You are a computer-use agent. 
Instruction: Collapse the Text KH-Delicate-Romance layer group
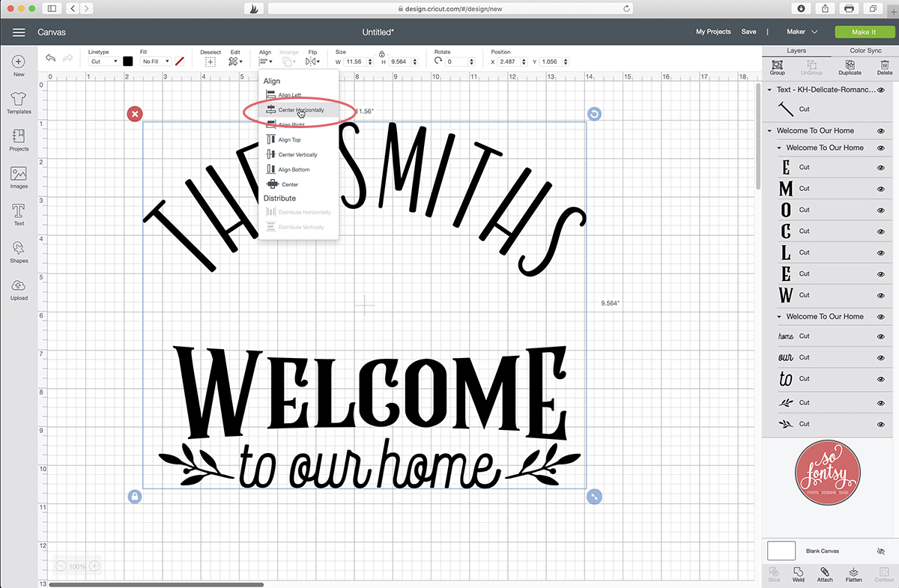coord(769,90)
